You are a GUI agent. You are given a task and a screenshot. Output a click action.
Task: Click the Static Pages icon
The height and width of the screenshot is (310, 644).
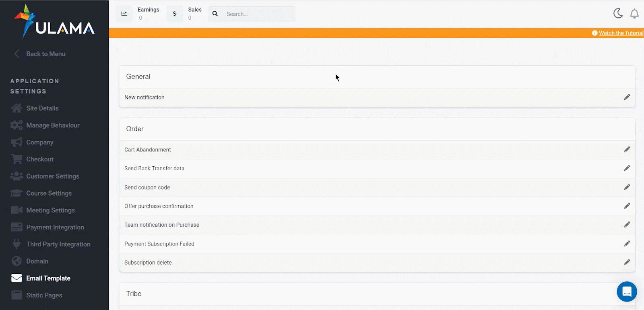point(17,295)
